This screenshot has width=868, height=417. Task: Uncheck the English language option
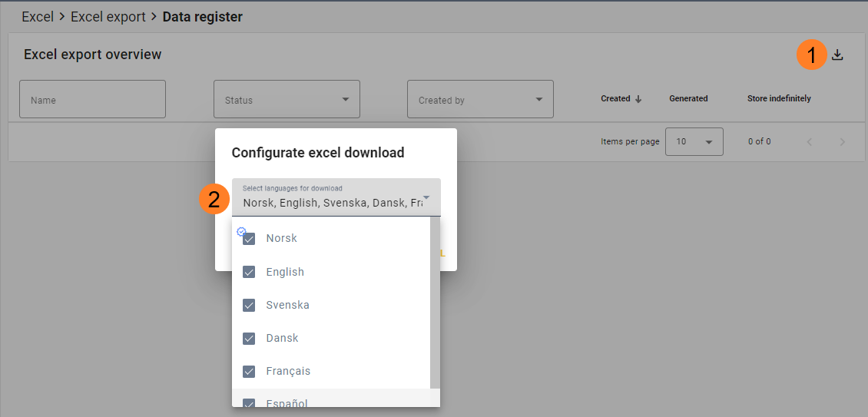249,272
